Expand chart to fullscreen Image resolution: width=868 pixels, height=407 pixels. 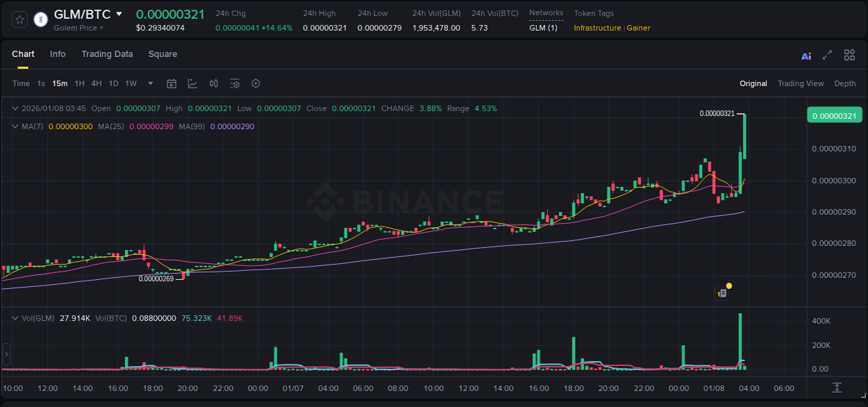[826, 55]
